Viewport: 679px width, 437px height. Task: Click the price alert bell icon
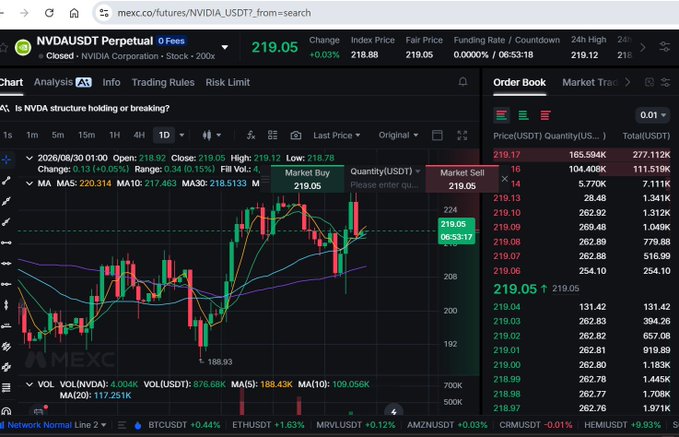point(463,82)
